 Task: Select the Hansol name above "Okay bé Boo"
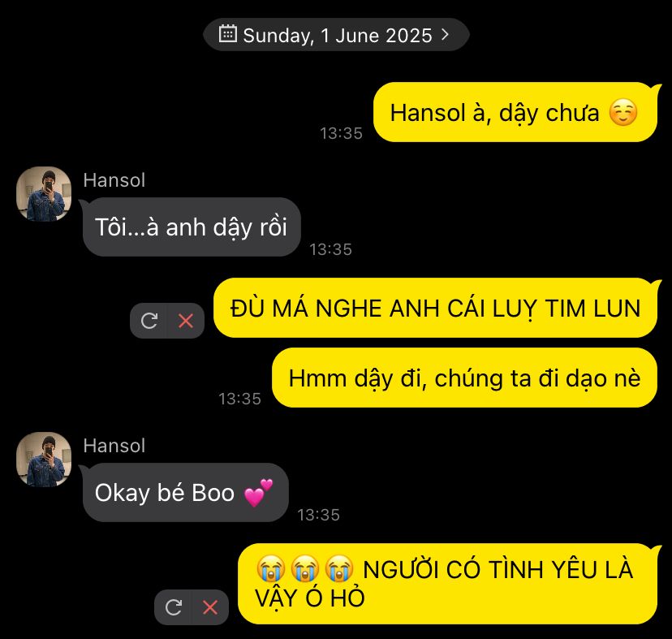click(114, 446)
